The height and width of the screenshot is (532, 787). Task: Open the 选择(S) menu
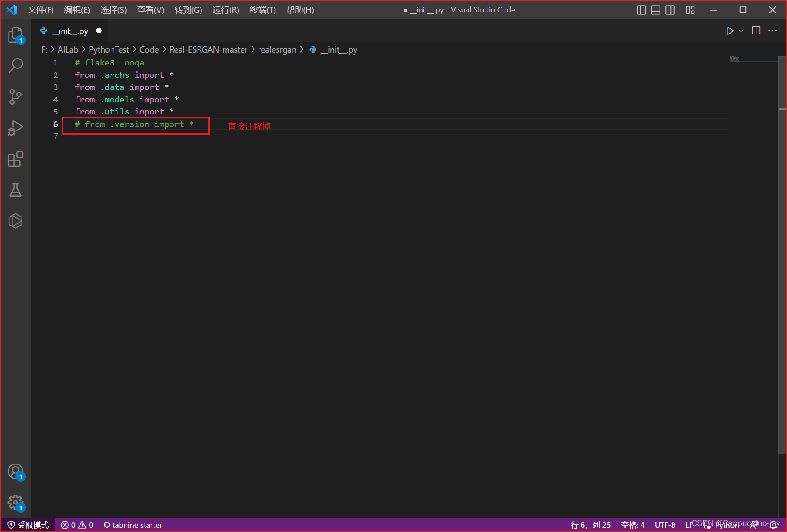[x=114, y=10]
